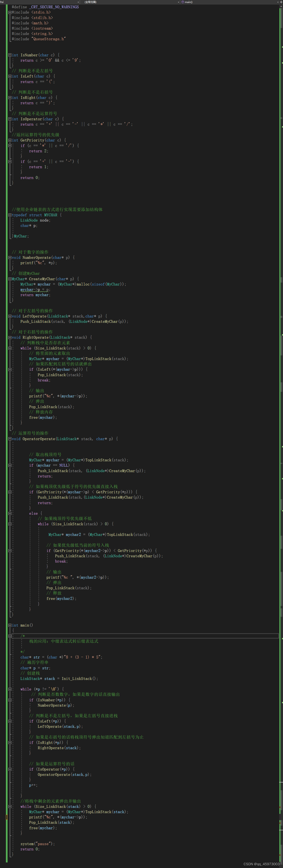Click the squiggled 'mychar->p = p;' line
Viewport: 283px width, 868px height.
[x=35, y=290]
